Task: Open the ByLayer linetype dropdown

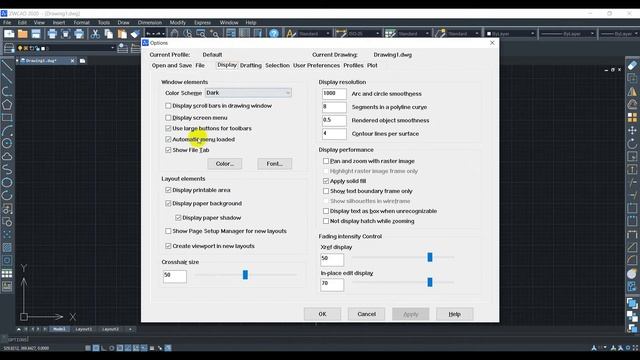Action: (567, 33)
